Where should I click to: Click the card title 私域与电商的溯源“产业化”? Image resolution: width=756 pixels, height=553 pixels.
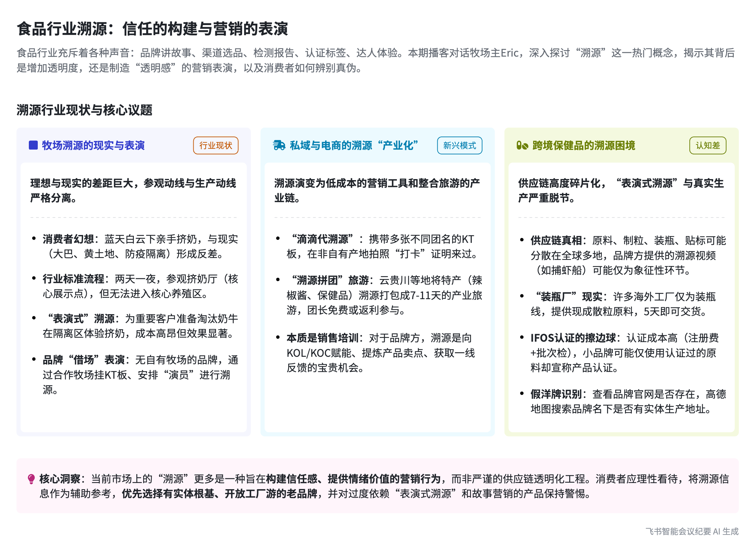(354, 145)
